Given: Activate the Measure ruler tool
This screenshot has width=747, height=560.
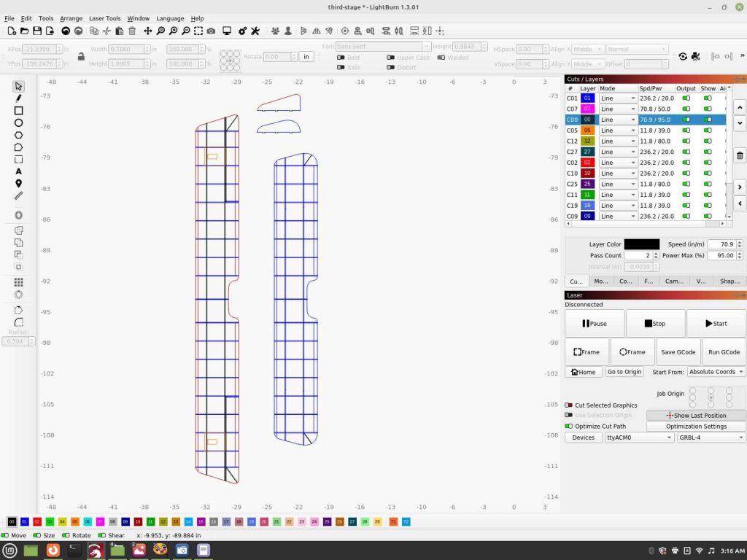Looking at the screenshot, I should click(x=18, y=195).
